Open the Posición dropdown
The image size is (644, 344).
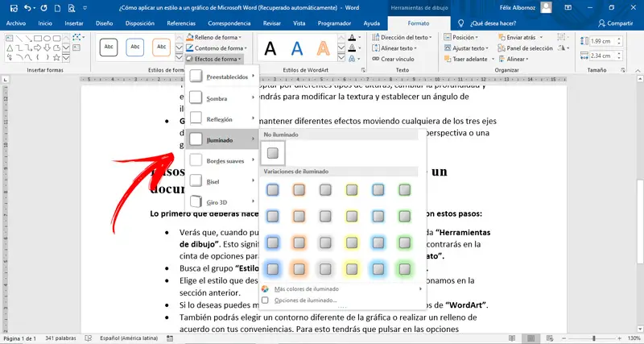pos(461,37)
